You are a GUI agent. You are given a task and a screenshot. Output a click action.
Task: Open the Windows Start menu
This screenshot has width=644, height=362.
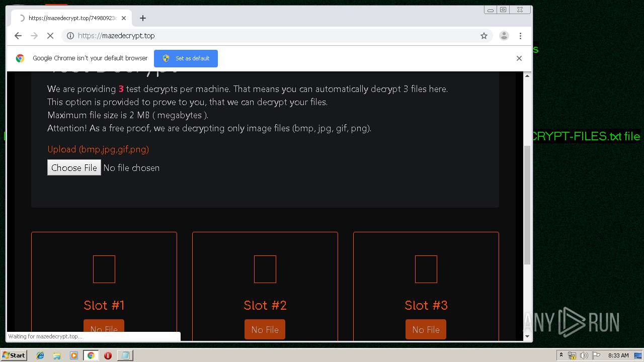[x=14, y=355]
